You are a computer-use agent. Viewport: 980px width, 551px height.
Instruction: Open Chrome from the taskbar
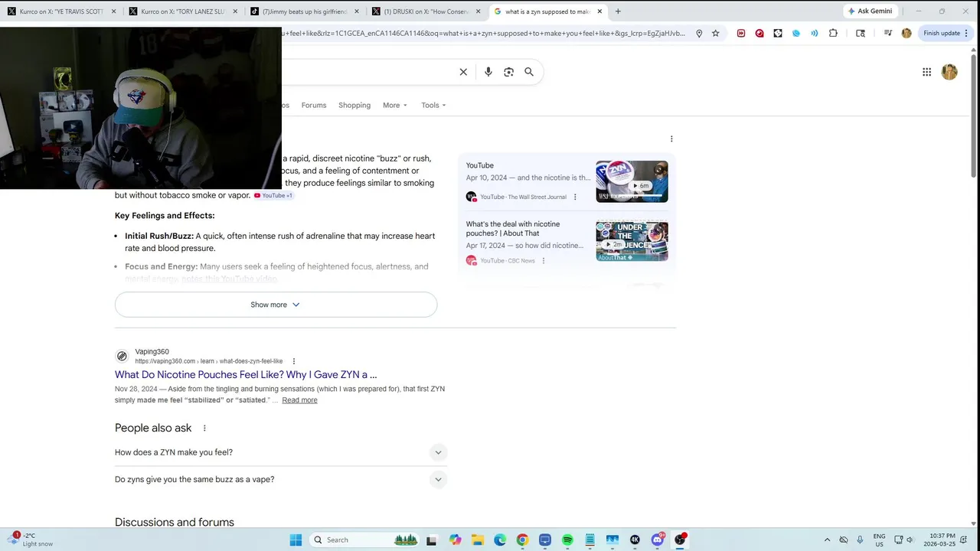(x=522, y=540)
